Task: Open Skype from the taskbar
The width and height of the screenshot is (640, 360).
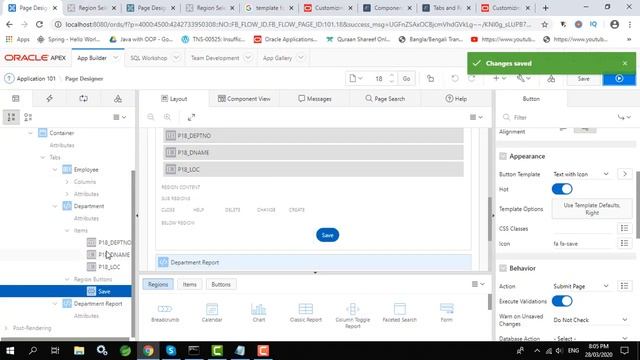Action: [x=171, y=351]
